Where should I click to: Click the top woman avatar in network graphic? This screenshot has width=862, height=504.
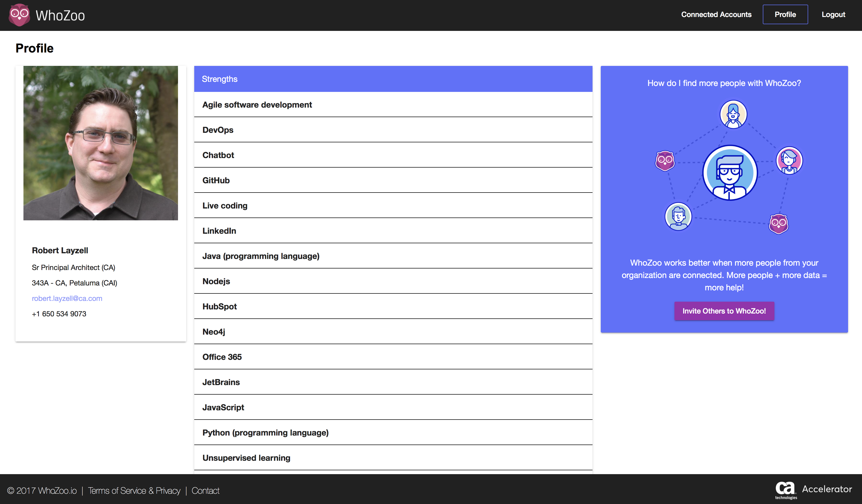coord(733,114)
